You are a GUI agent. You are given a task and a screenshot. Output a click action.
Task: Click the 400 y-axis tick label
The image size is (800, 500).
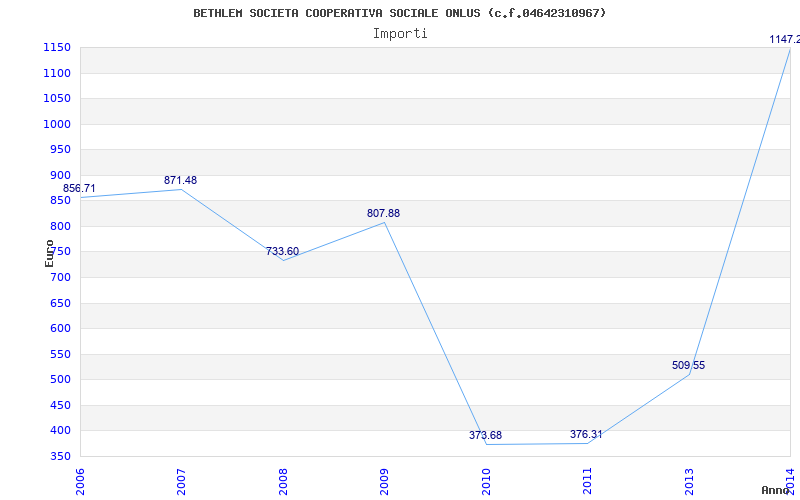point(60,431)
